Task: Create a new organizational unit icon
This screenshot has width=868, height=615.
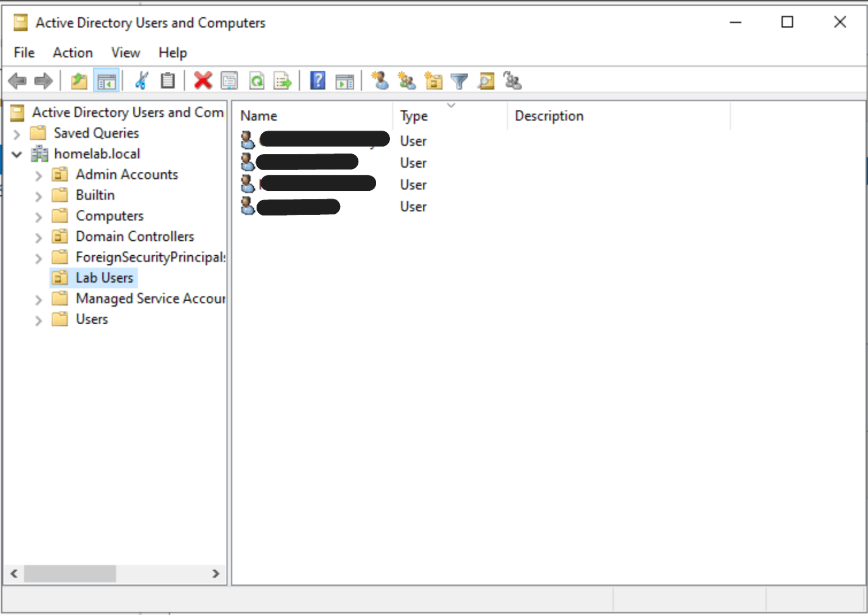Action: 433,81
